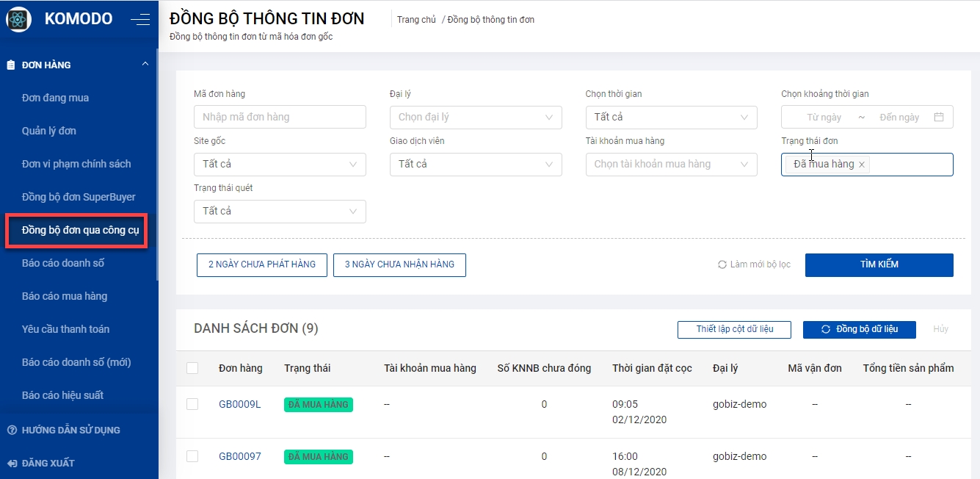Open Báo cáo doanh số menu item
980x479 pixels.
(63, 263)
